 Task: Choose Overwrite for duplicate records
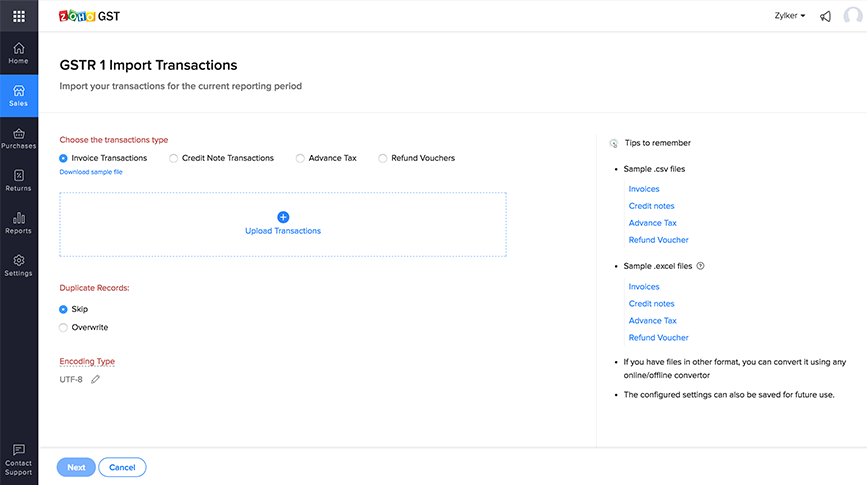[x=64, y=327]
